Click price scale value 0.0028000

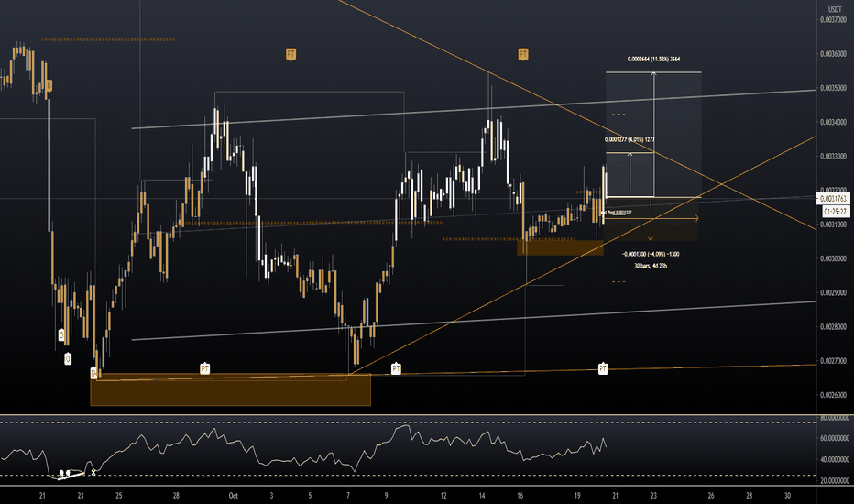point(833,327)
